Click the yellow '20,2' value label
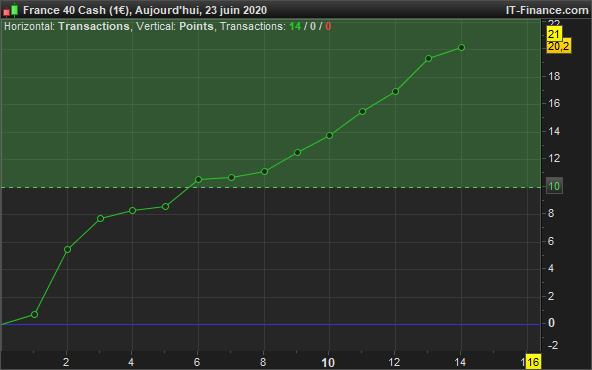The width and height of the screenshot is (592, 370). click(x=559, y=46)
